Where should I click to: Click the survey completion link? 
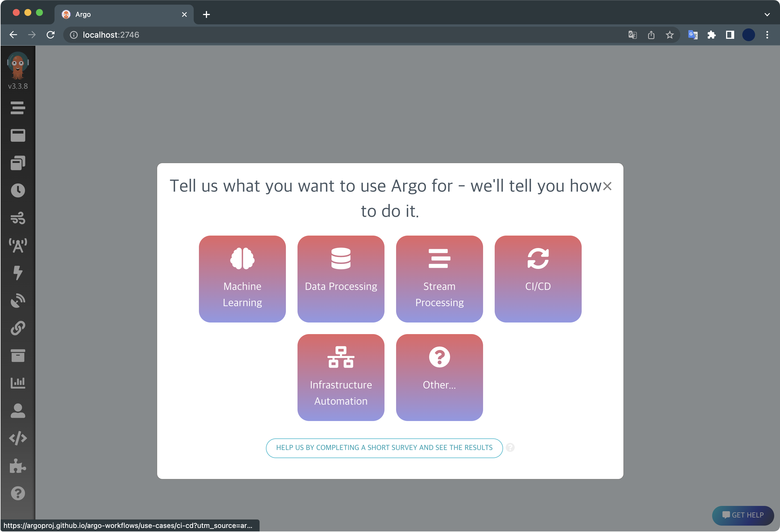[384, 447]
